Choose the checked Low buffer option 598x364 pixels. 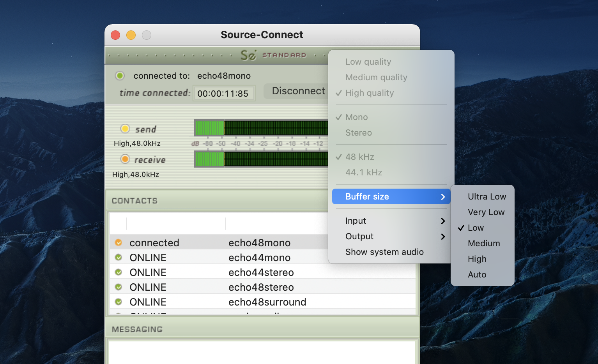tap(476, 228)
